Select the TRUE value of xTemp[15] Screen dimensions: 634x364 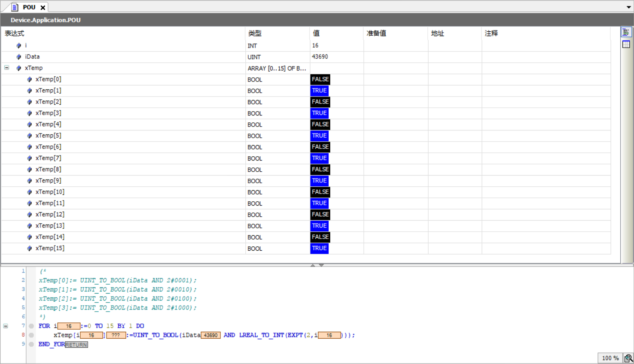click(x=319, y=248)
